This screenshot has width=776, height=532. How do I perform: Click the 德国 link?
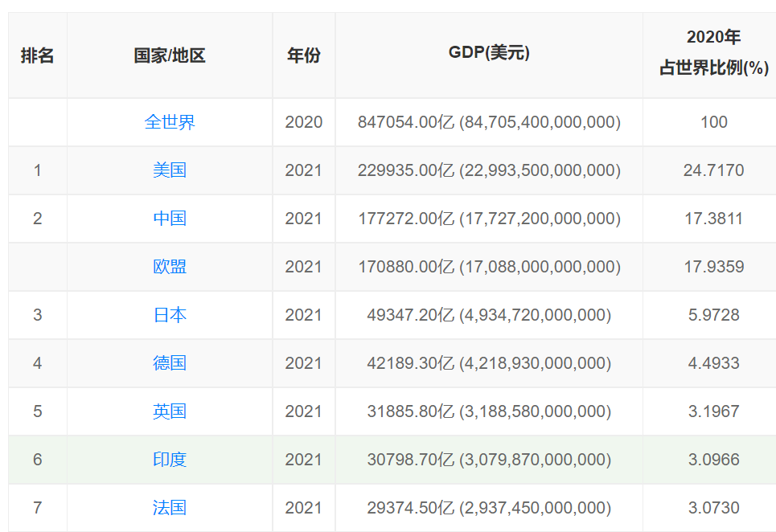point(170,363)
